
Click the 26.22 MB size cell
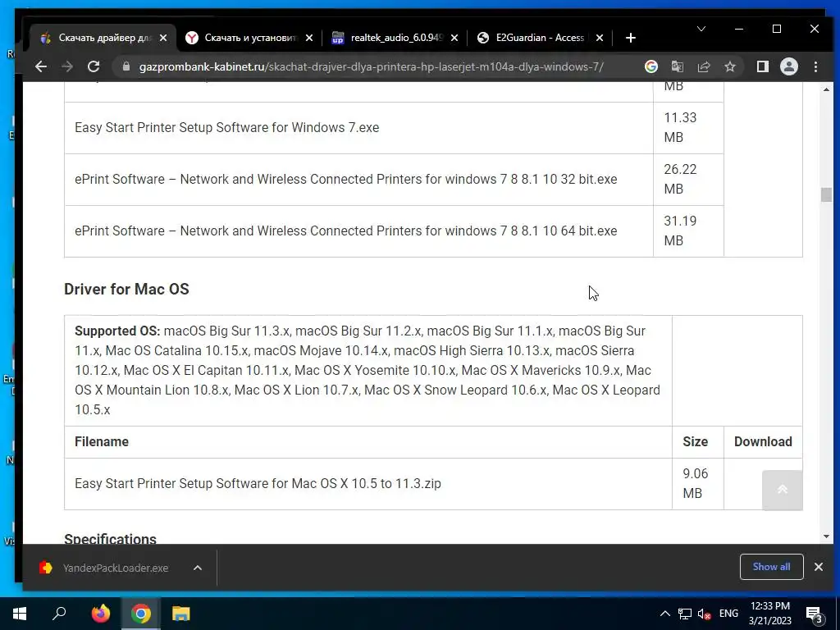click(x=688, y=179)
